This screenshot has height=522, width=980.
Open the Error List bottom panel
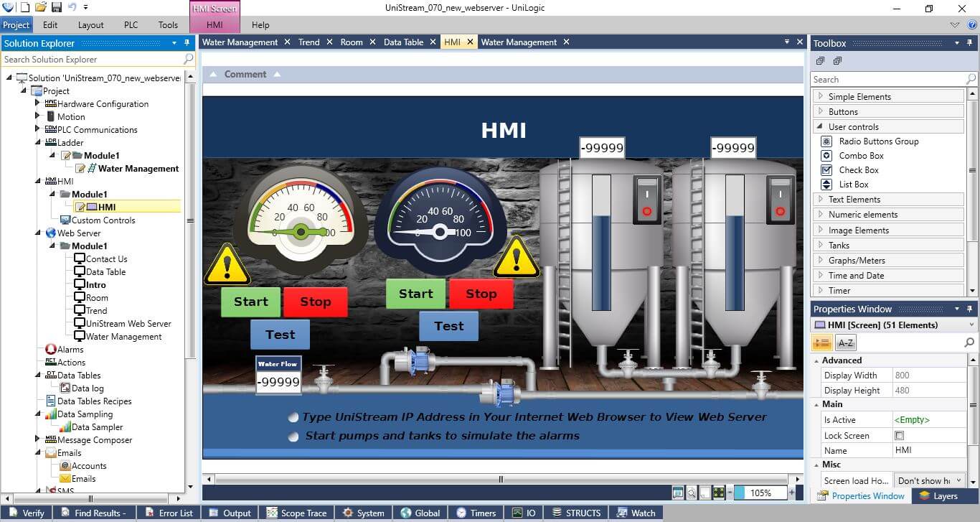[x=169, y=513]
